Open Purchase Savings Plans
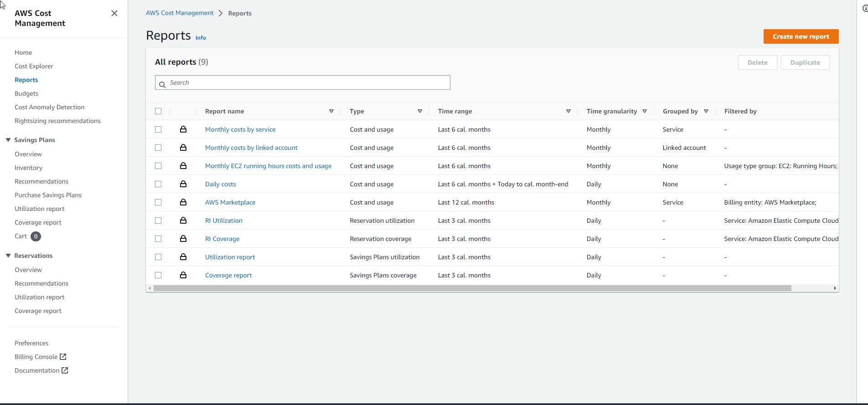This screenshot has width=868, height=405. (48, 195)
